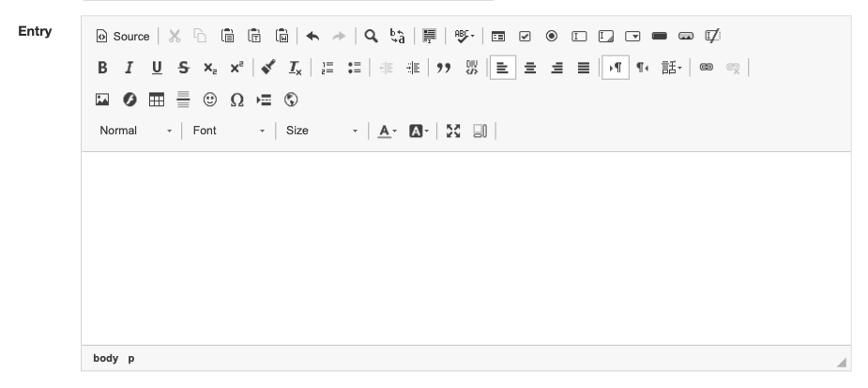Screen dimensions: 868x388
Task: Maximize the editor
Action: click(453, 132)
